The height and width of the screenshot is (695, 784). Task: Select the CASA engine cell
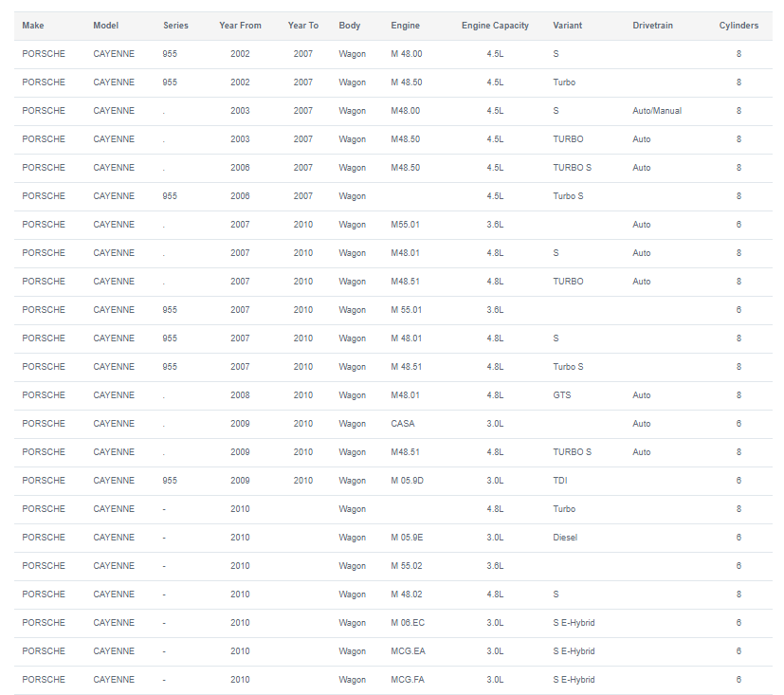tap(403, 424)
